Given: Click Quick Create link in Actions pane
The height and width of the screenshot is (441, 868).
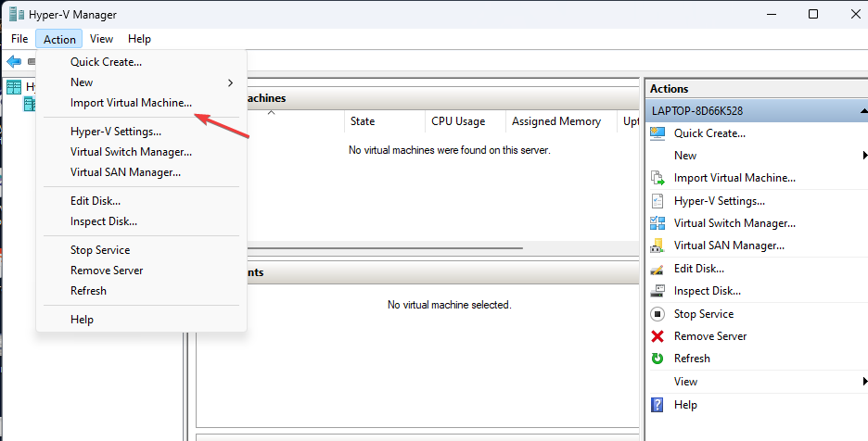Looking at the screenshot, I should [709, 133].
